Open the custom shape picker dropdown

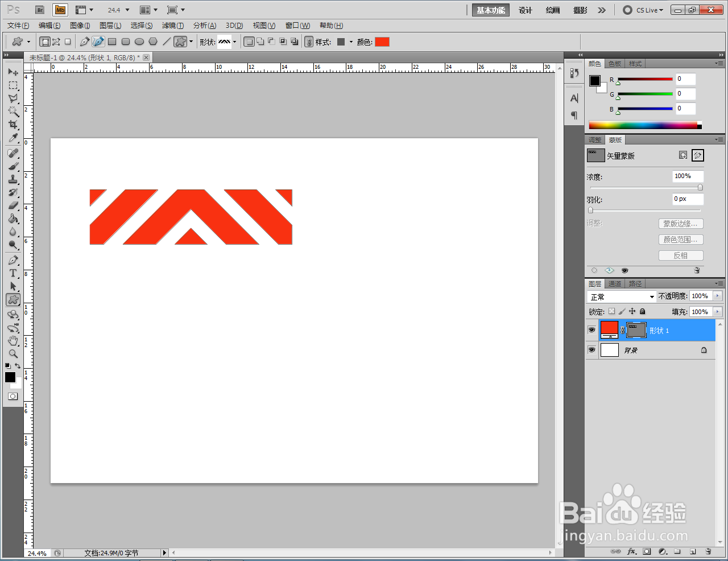coord(234,42)
